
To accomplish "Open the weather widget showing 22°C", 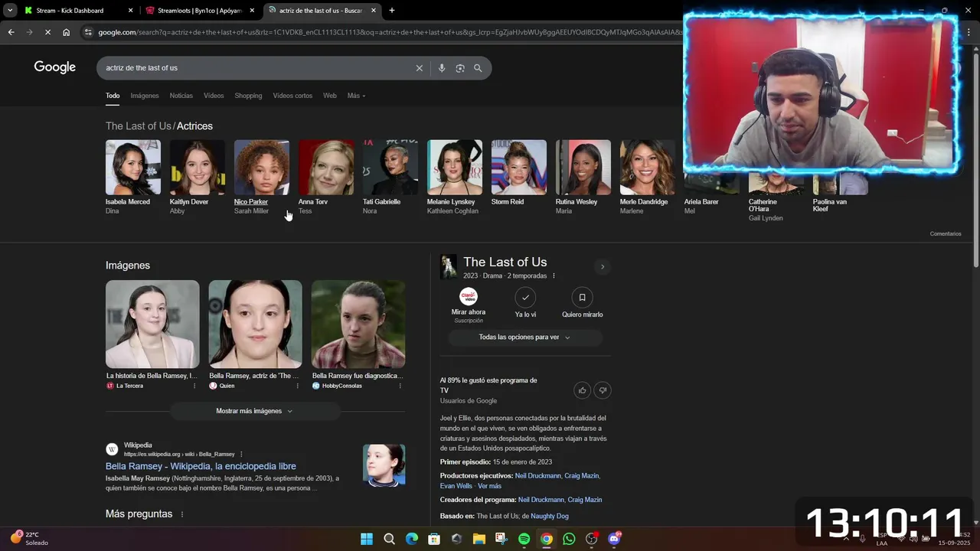I will pyautogui.click(x=29, y=539).
